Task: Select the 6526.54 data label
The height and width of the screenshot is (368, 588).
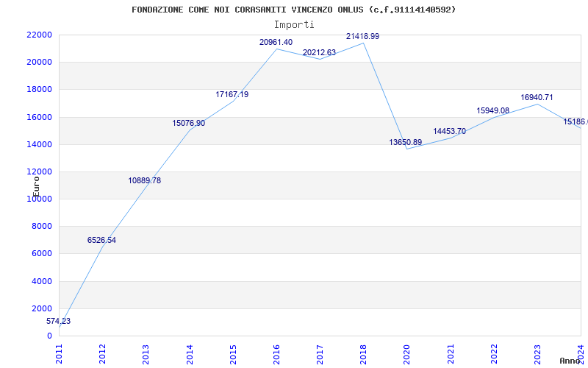Action: [101, 241]
